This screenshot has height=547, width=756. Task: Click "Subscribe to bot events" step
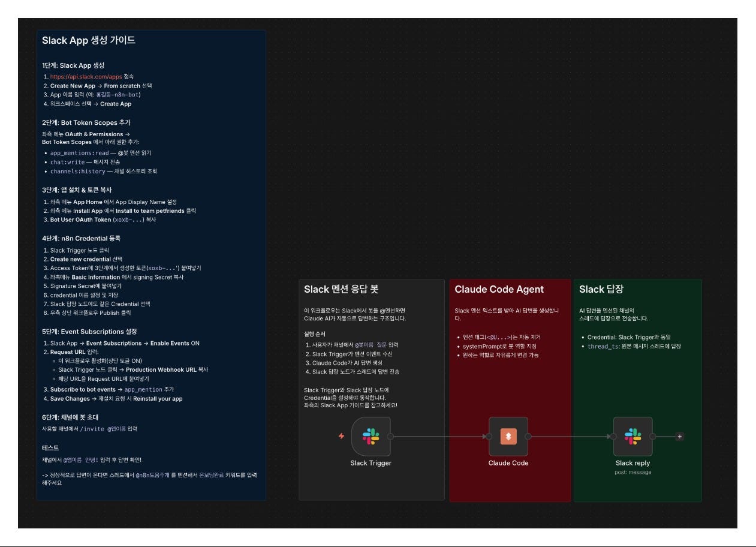click(112, 390)
